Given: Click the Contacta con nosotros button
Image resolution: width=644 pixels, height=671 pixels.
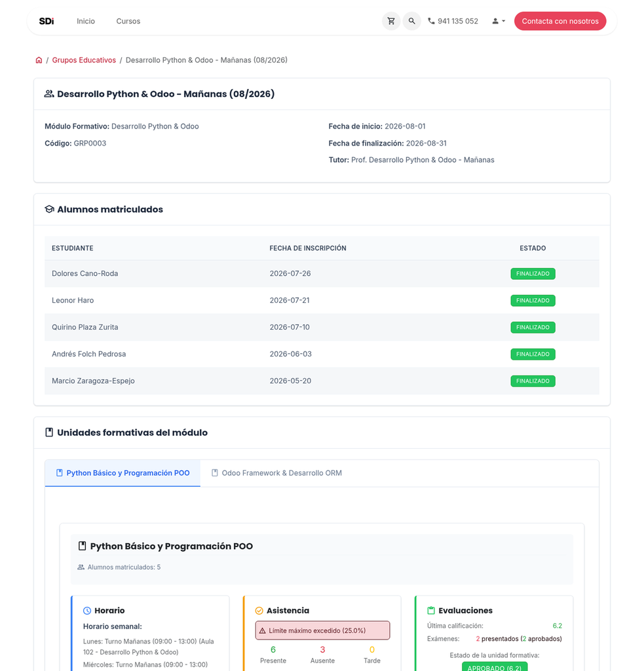Looking at the screenshot, I should click(x=560, y=21).
